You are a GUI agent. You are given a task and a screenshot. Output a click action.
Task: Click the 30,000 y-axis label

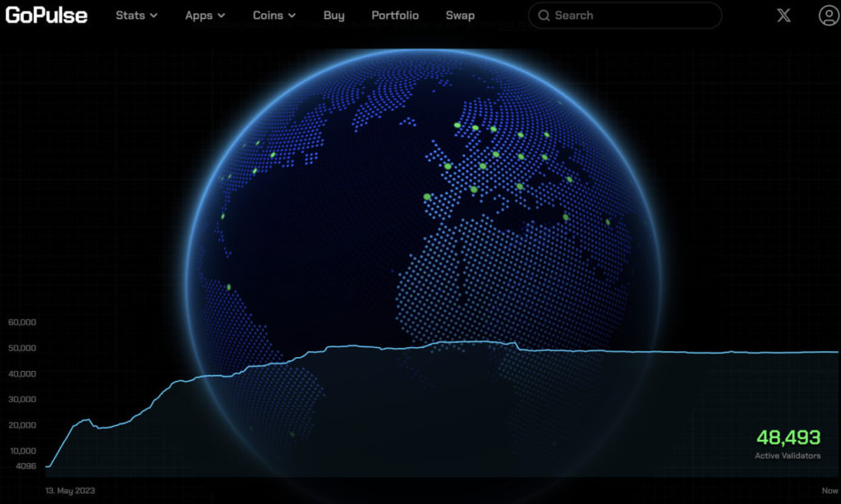pyautogui.click(x=21, y=400)
